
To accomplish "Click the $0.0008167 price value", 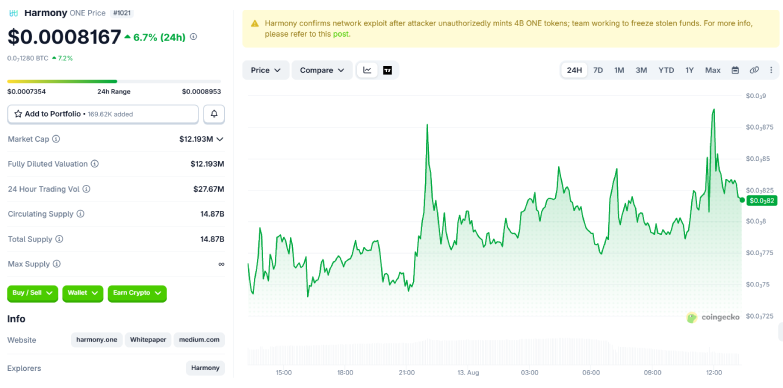I will pos(64,37).
